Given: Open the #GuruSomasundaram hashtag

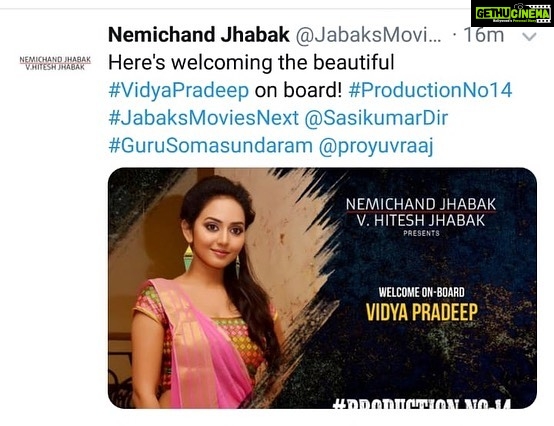Looking at the screenshot, I should (211, 146).
